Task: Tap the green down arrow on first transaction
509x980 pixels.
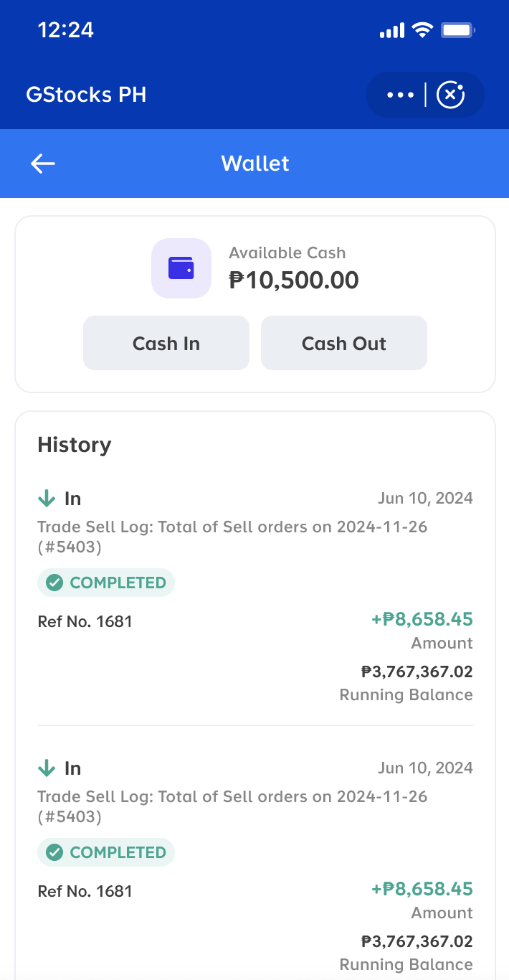Action: coord(46,496)
